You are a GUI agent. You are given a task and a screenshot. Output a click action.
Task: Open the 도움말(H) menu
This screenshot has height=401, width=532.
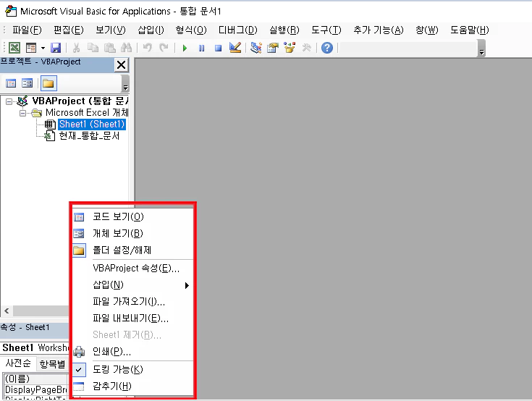[470, 30]
